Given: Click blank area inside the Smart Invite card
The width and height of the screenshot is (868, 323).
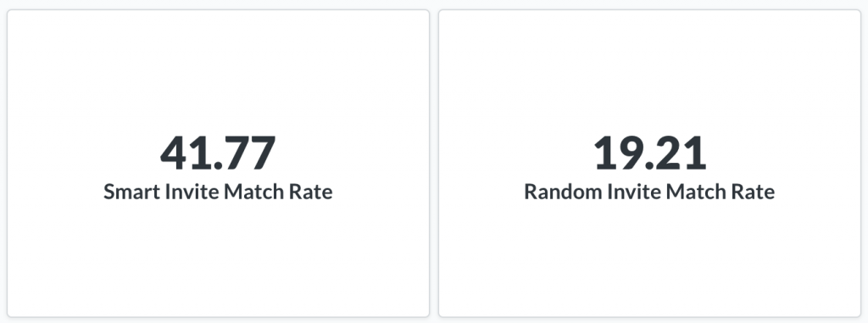Looking at the screenshot, I should pyautogui.click(x=218, y=260).
